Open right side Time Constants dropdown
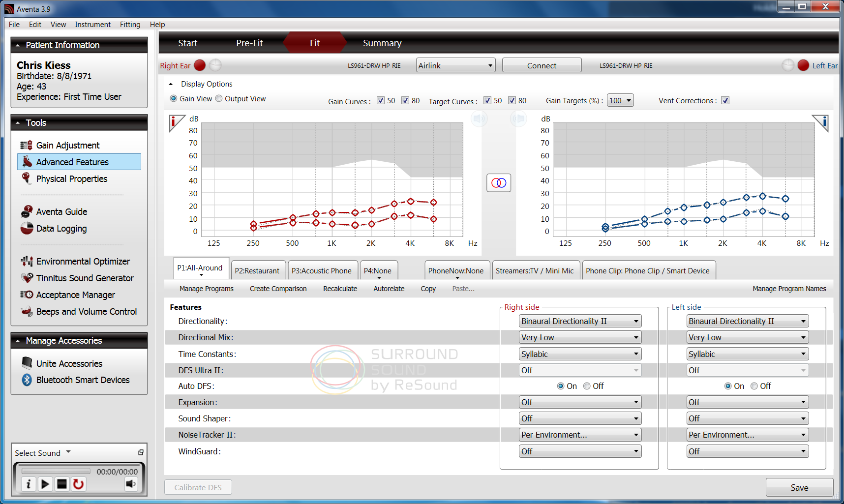The image size is (844, 504). pos(580,354)
